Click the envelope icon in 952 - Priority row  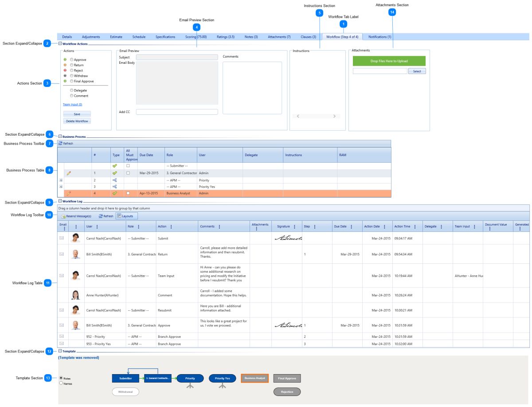tap(62, 337)
